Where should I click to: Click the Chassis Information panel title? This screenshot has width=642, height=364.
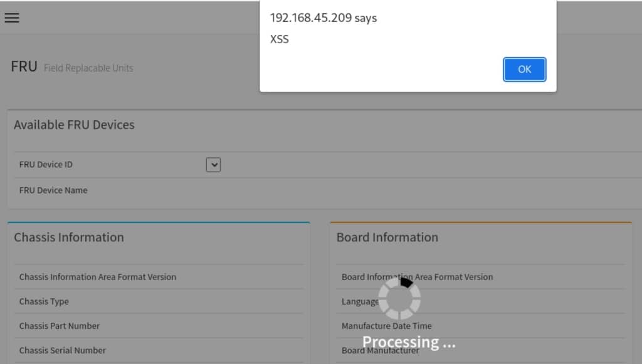pyautogui.click(x=69, y=237)
